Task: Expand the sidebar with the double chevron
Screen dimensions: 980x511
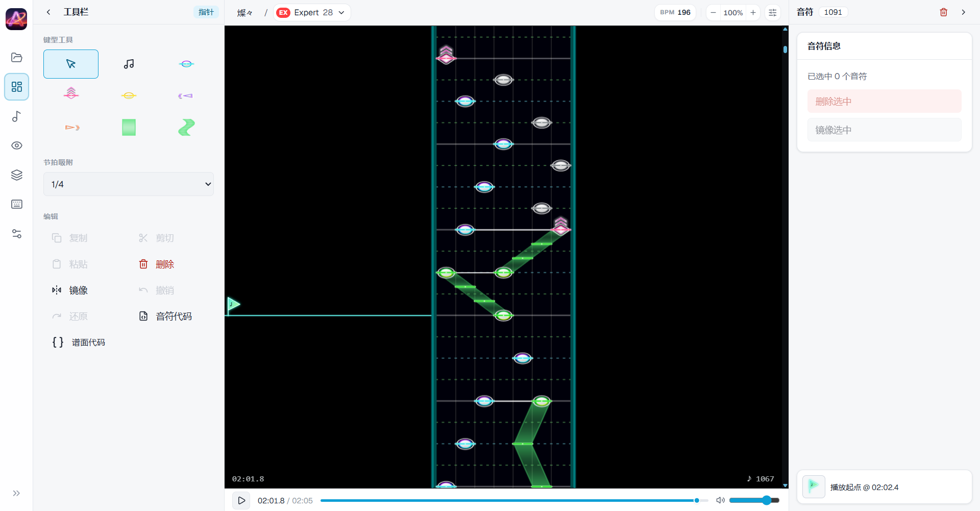Action: click(x=16, y=493)
